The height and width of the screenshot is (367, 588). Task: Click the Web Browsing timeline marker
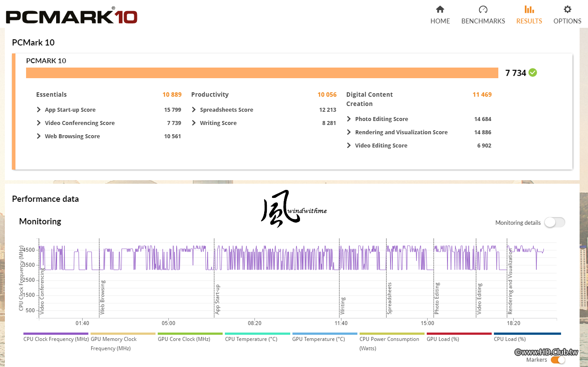[x=102, y=297]
